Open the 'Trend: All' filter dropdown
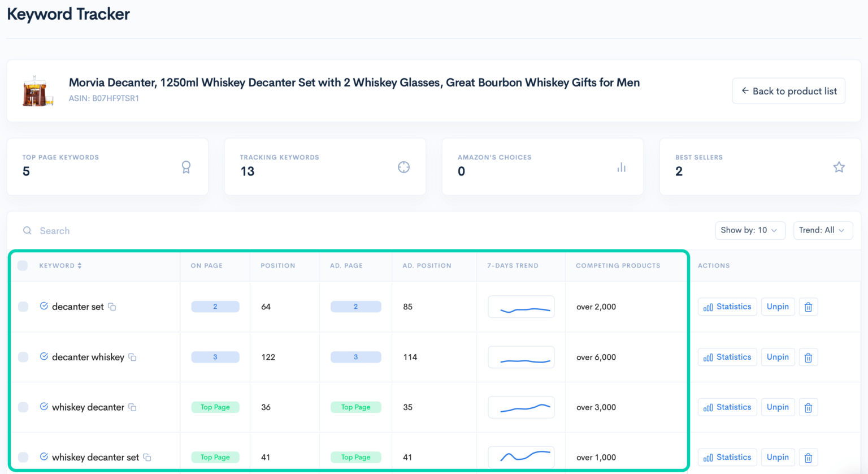The image size is (868, 474). coord(823,230)
